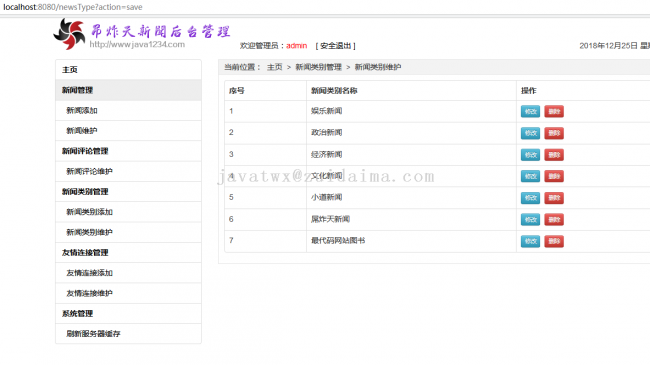650x365 pixels.
Task: Select the 新闻管理 sidebar section
Action: (129, 90)
